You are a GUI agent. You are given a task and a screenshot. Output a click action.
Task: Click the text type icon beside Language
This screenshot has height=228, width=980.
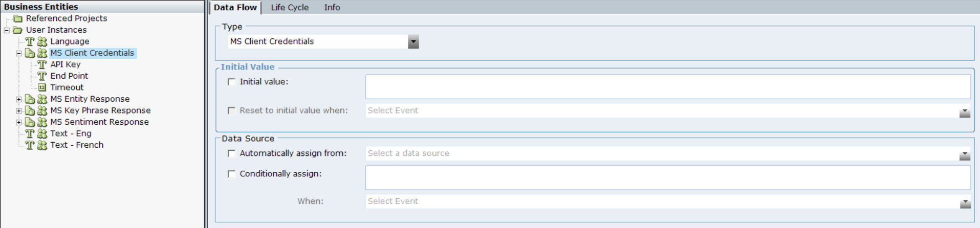click(x=30, y=41)
